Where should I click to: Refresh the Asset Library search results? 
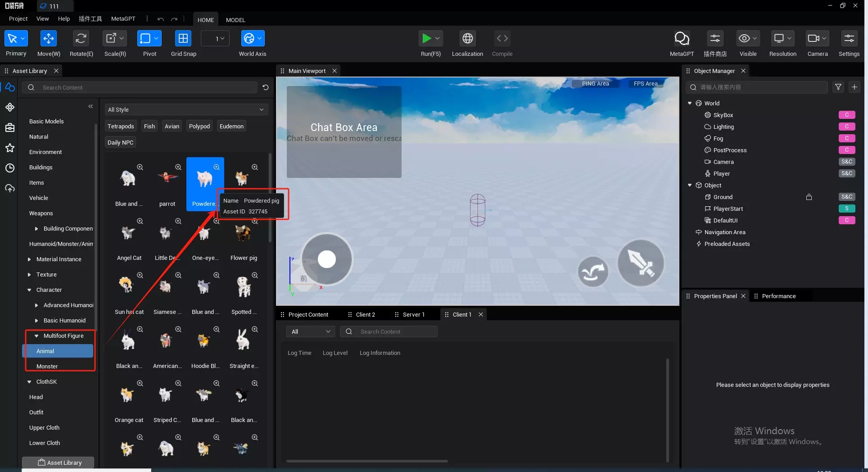click(x=266, y=87)
